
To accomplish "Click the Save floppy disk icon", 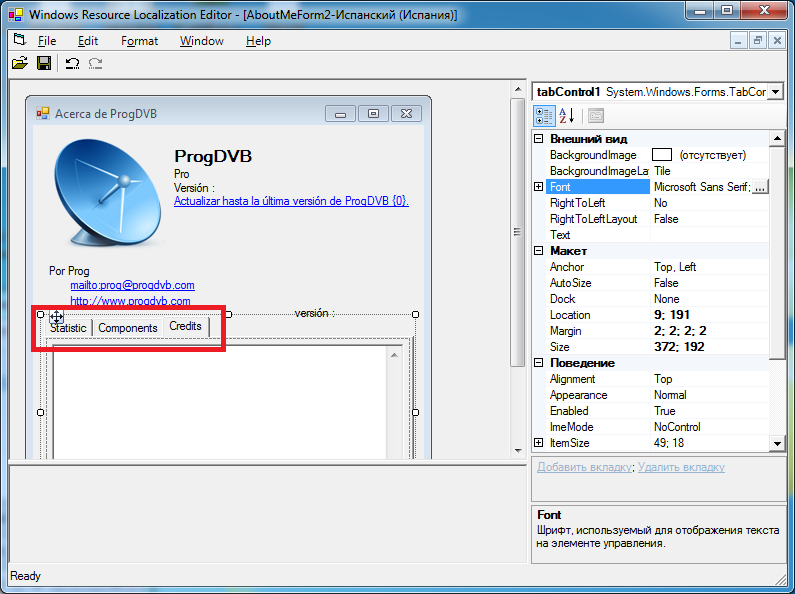I will 44,63.
